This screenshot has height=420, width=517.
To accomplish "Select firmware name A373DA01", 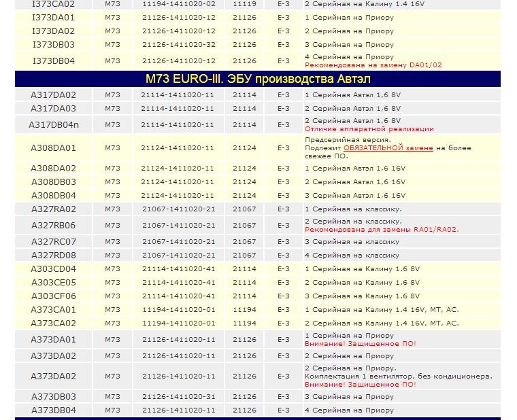I will coord(54,339).
